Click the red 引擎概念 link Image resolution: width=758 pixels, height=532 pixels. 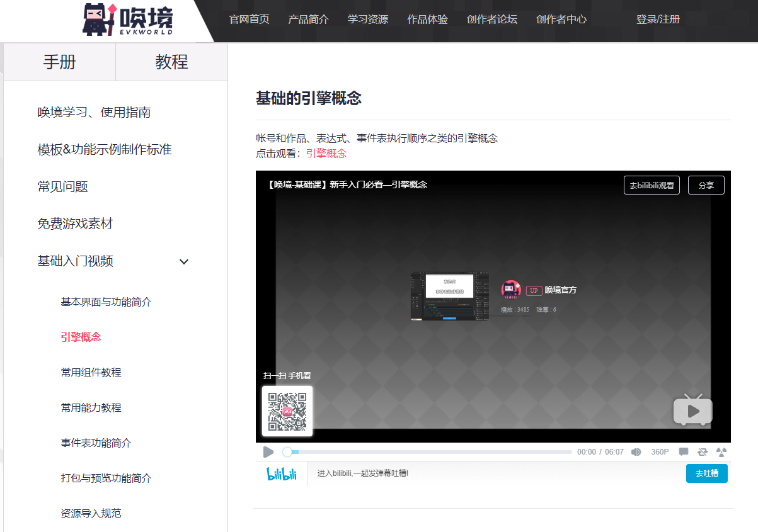[x=326, y=153]
